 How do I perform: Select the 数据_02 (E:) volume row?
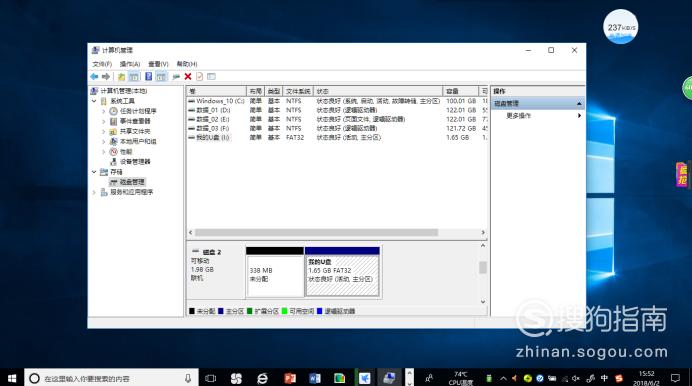[337, 119]
